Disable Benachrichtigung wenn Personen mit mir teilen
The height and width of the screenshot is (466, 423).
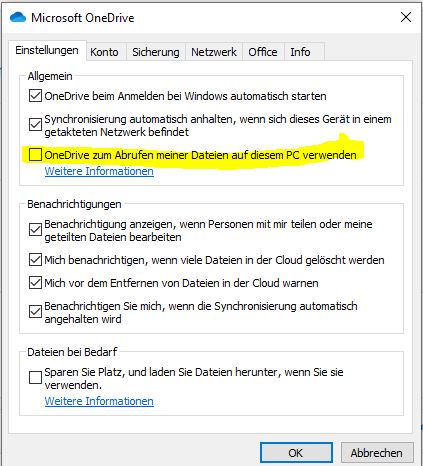(35, 230)
